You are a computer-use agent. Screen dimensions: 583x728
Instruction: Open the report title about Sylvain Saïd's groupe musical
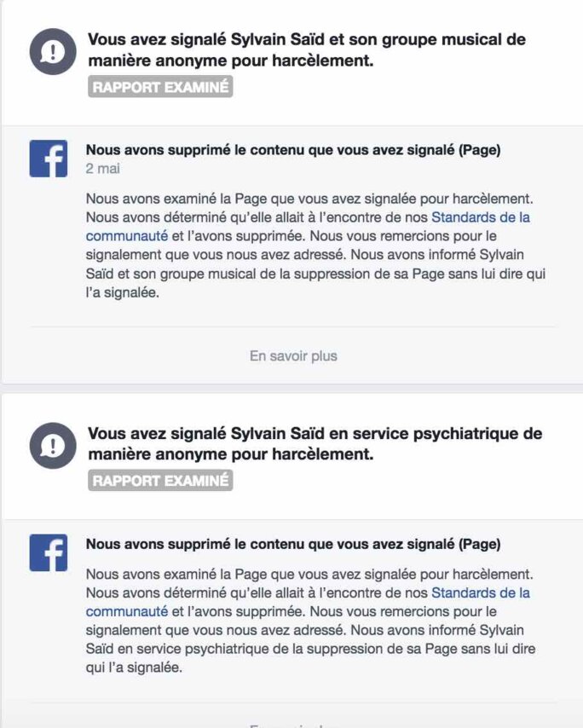point(307,50)
